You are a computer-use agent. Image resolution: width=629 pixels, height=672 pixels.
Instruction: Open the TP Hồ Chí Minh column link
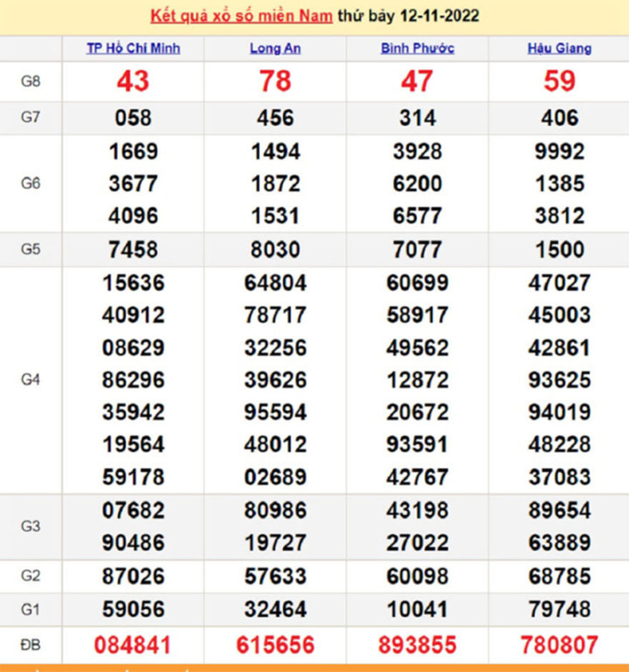(133, 49)
